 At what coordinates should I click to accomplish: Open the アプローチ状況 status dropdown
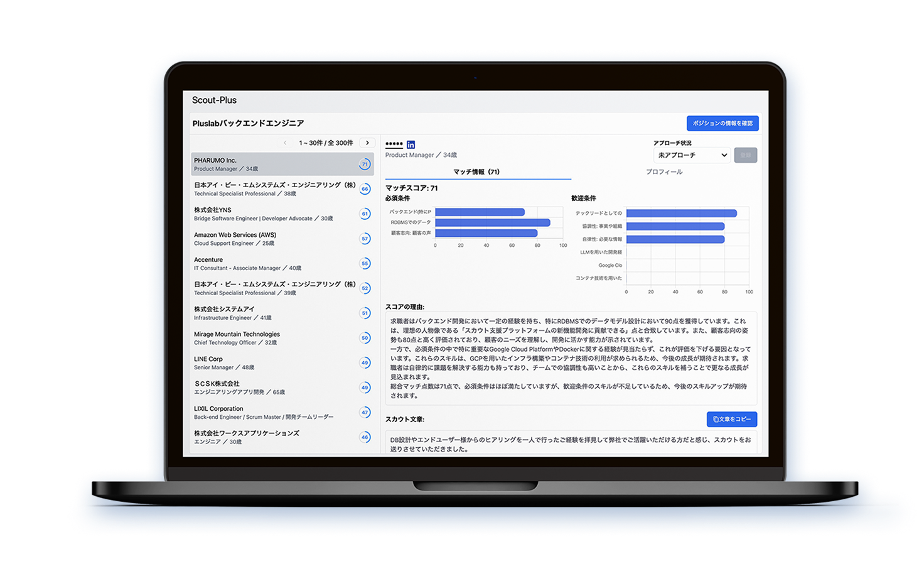point(692,155)
